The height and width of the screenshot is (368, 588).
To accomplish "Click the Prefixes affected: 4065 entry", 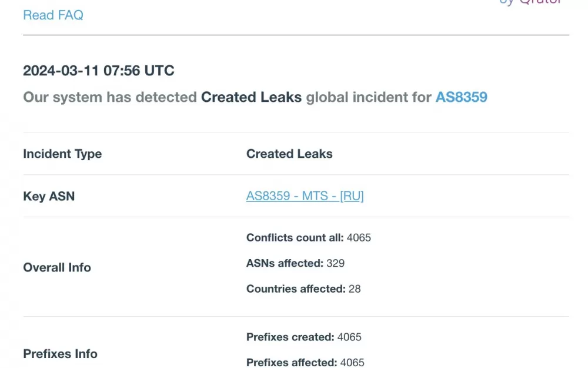I will tap(305, 362).
